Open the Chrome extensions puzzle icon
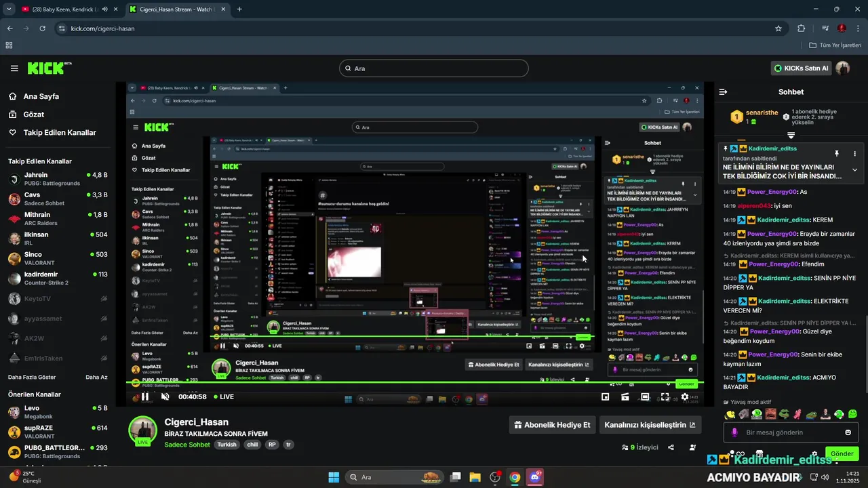 [802, 28]
